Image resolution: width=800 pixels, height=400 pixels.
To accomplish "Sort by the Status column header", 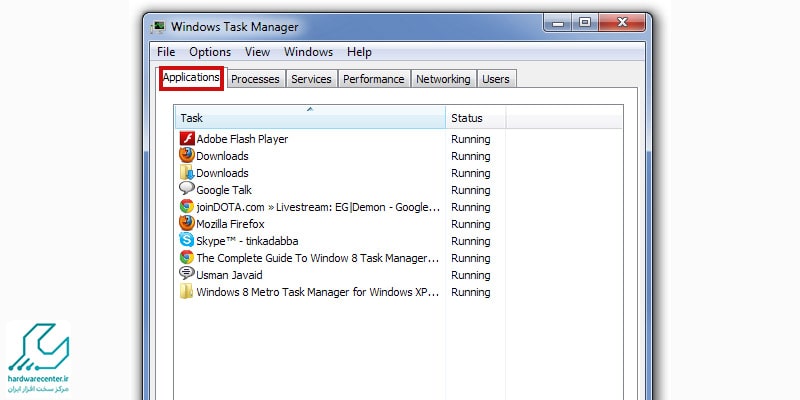I will [476, 118].
